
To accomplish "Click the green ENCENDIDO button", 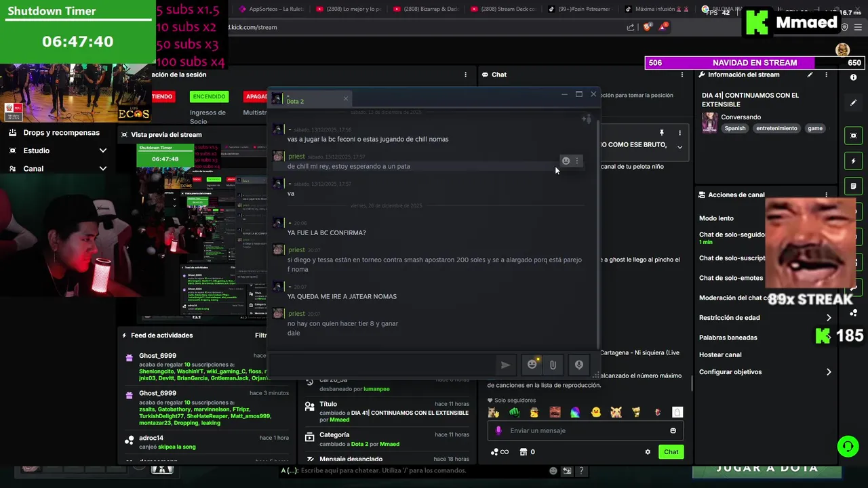I will click(209, 96).
